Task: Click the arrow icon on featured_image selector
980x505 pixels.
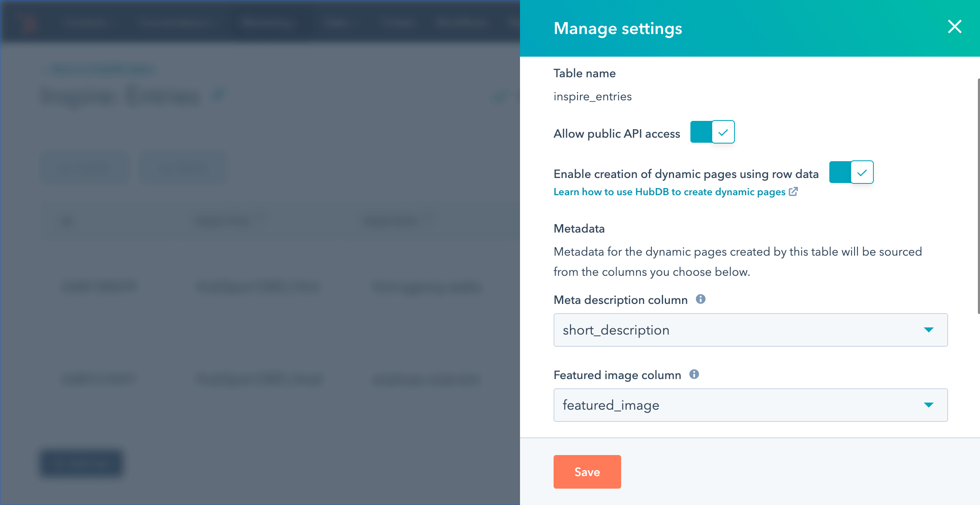Action: [929, 405]
